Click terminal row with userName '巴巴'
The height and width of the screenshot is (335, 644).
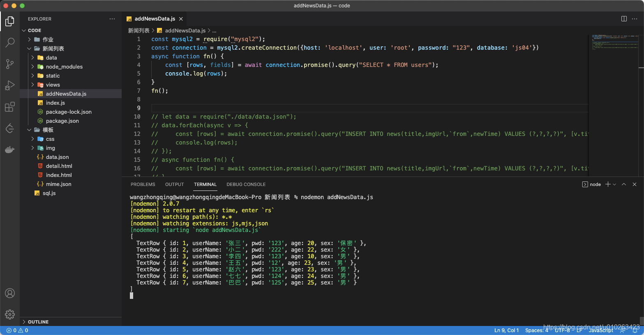tap(246, 282)
